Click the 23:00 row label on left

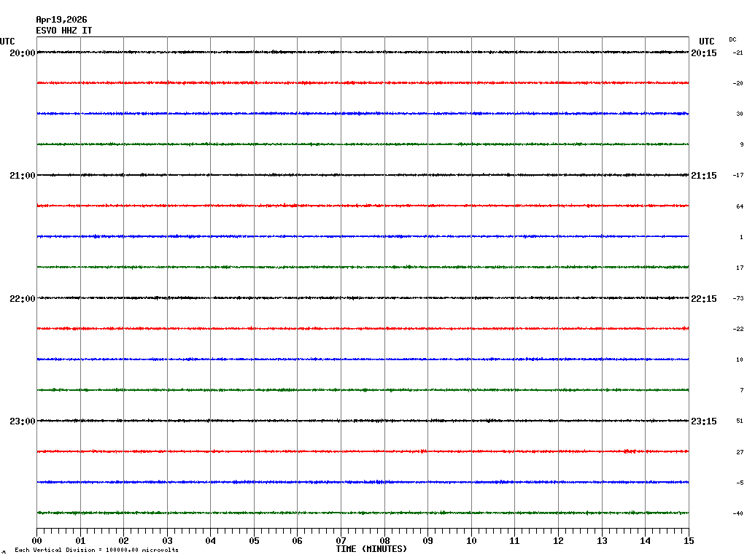(22, 421)
